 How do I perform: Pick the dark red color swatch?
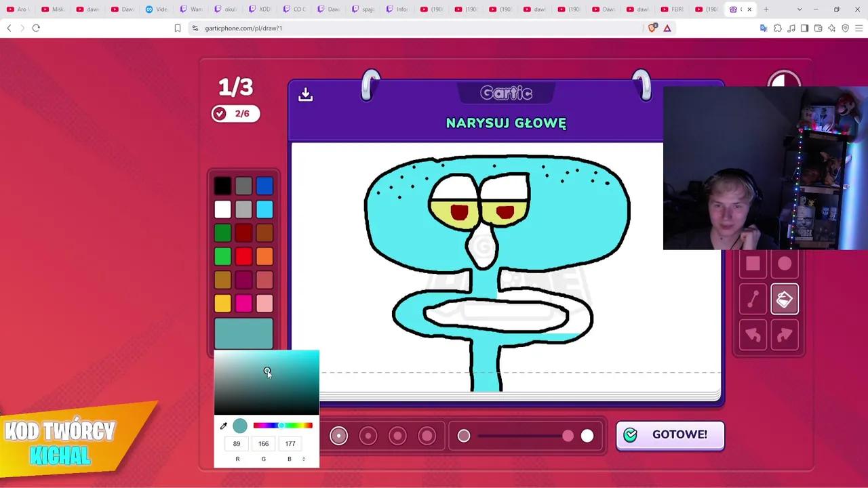[243, 233]
